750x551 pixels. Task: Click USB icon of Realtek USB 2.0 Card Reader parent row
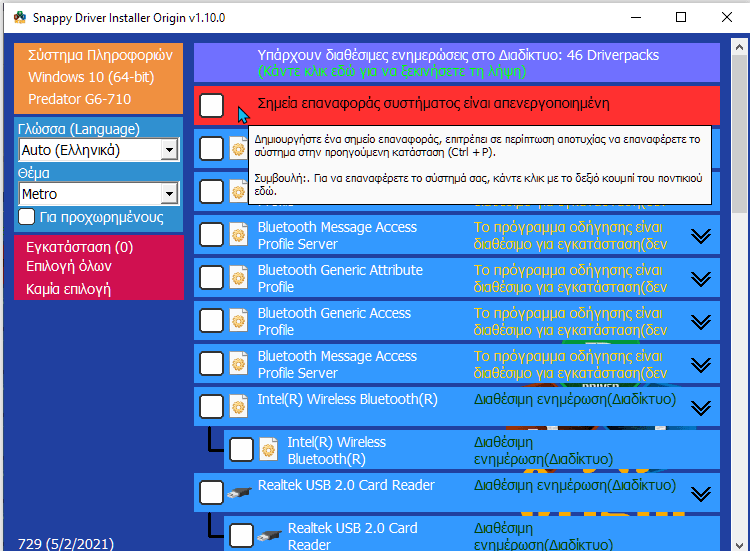tap(239, 493)
